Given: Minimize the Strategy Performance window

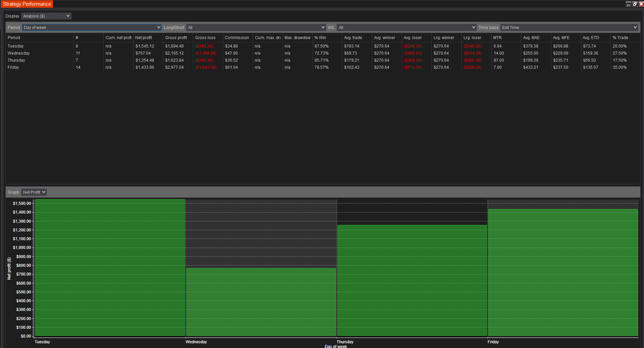Looking at the screenshot, I should [x=628, y=4].
